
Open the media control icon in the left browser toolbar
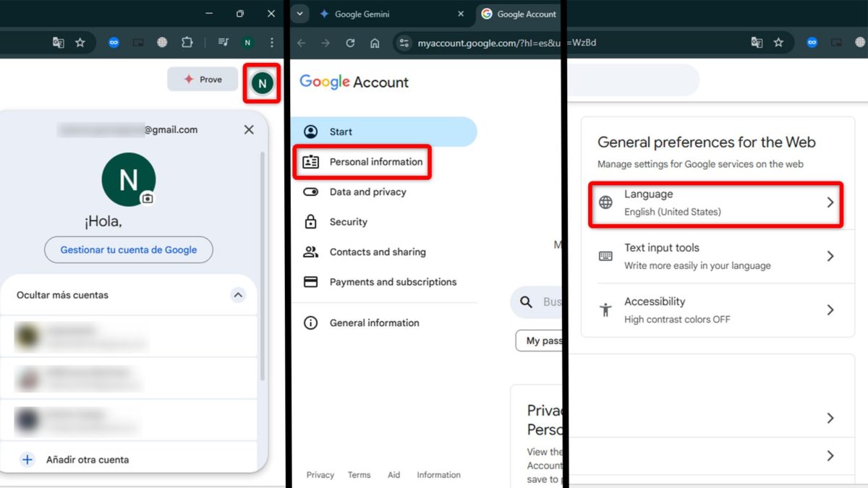coord(224,43)
